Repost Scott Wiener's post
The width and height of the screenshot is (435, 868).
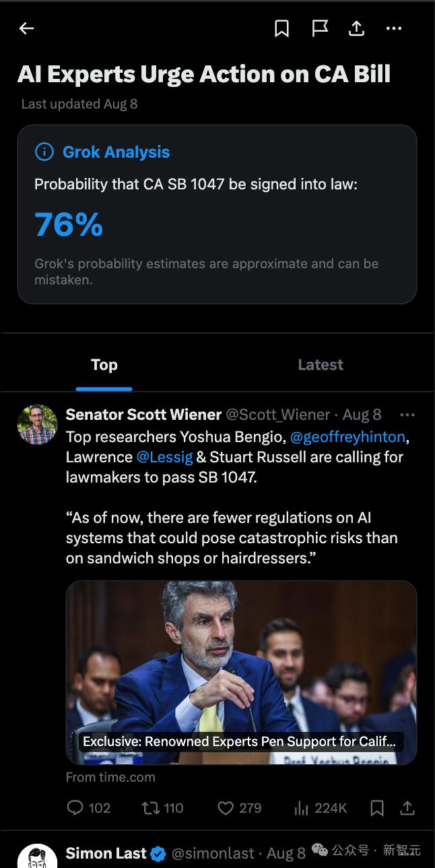click(151, 807)
